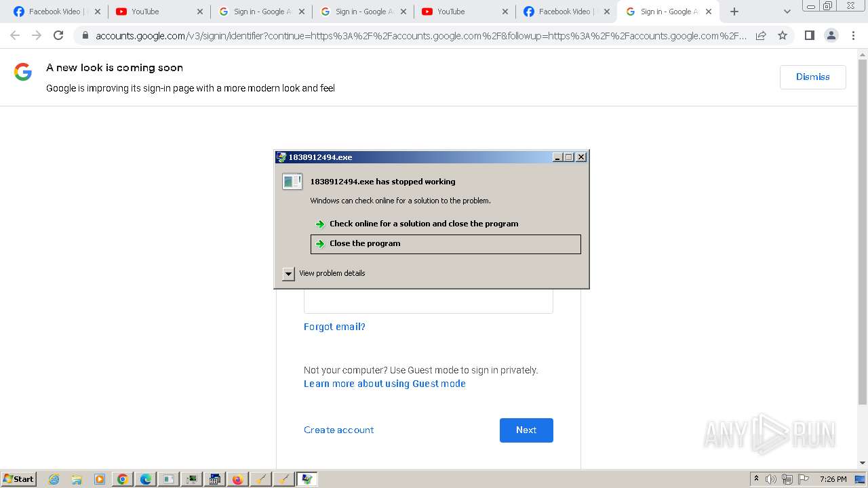Screen dimensions: 868x488
Task: Click the Create account link
Action: pyautogui.click(x=338, y=430)
